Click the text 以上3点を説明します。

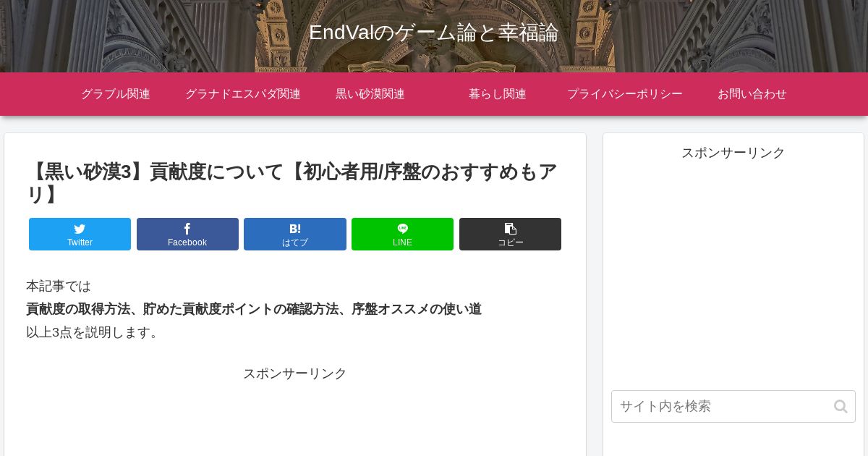point(94,332)
